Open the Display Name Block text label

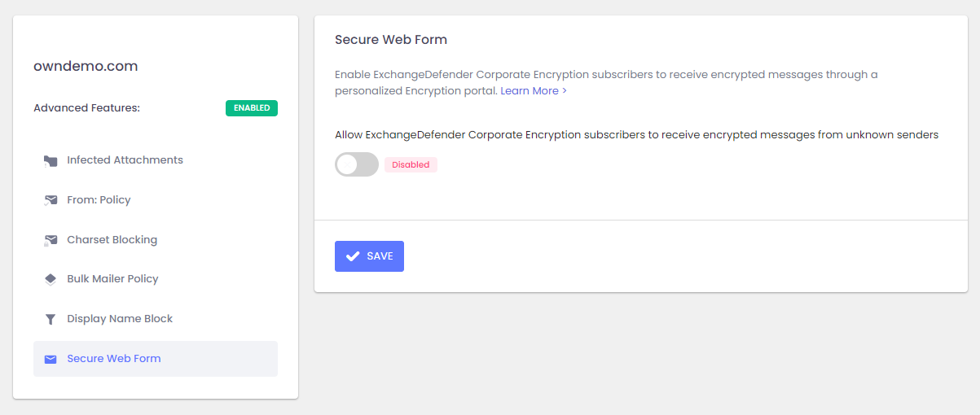tap(120, 319)
